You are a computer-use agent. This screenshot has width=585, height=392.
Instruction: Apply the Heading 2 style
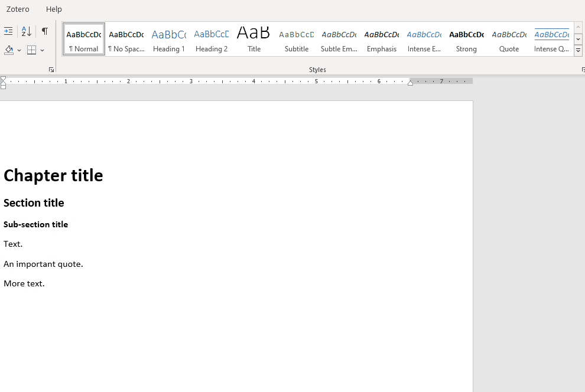click(x=212, y=39)
